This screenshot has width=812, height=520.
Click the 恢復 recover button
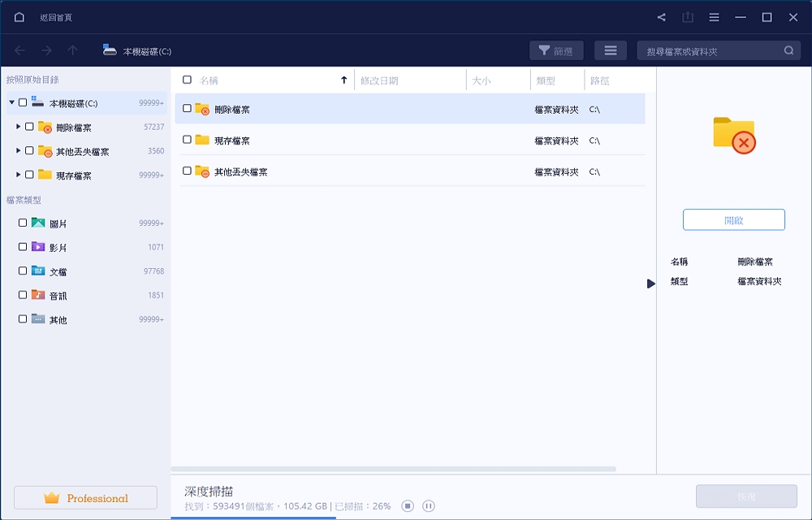(746, 496)
